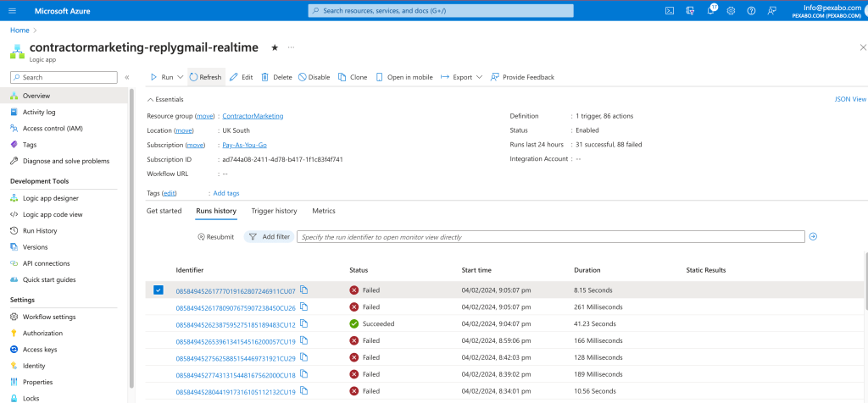Copy identifier ending CU12

pyautogui.click(x=304, y=323)
